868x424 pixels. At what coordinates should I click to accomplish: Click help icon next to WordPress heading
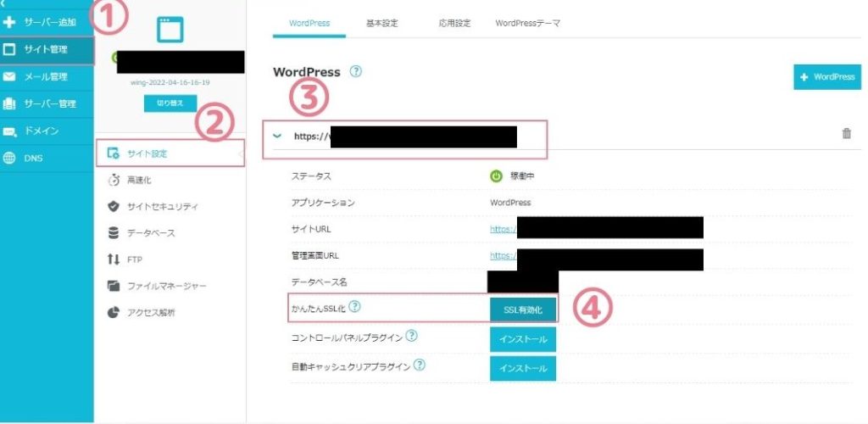[x=356, y=72]
